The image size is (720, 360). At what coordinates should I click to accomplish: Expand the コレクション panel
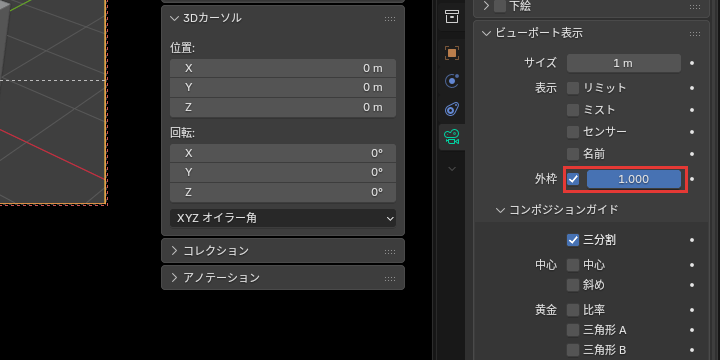point(174,251)
